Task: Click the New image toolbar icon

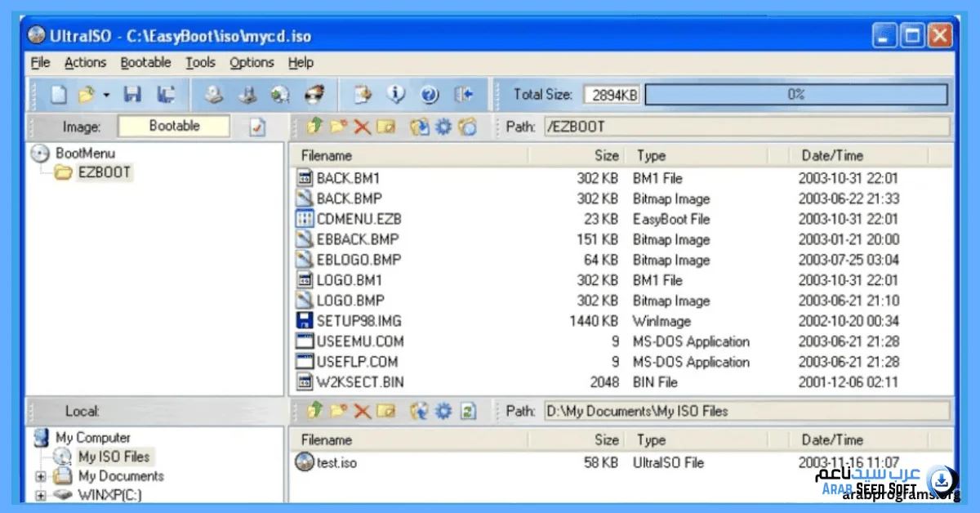Action: [x=59, y=95]
